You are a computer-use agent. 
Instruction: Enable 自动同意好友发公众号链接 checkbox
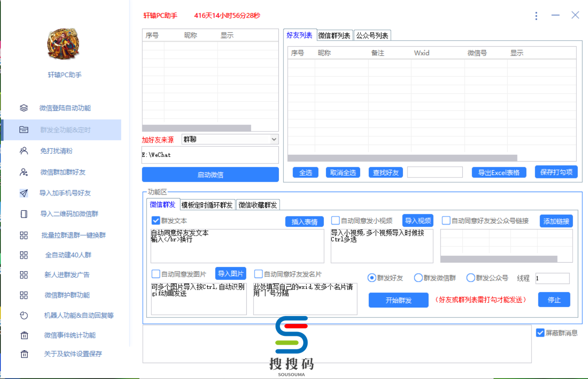coord(446,221)
